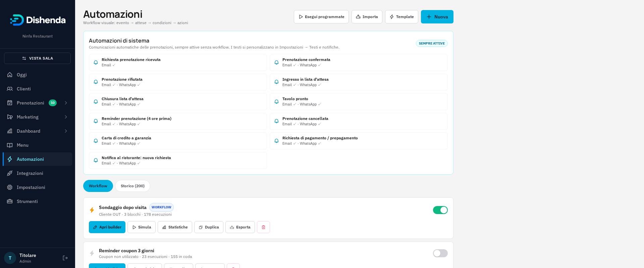Viewport: 644px width, 268px height.
Task: Delete Sondaggio dopo visita with trash icon
Action: click(263, 227)
